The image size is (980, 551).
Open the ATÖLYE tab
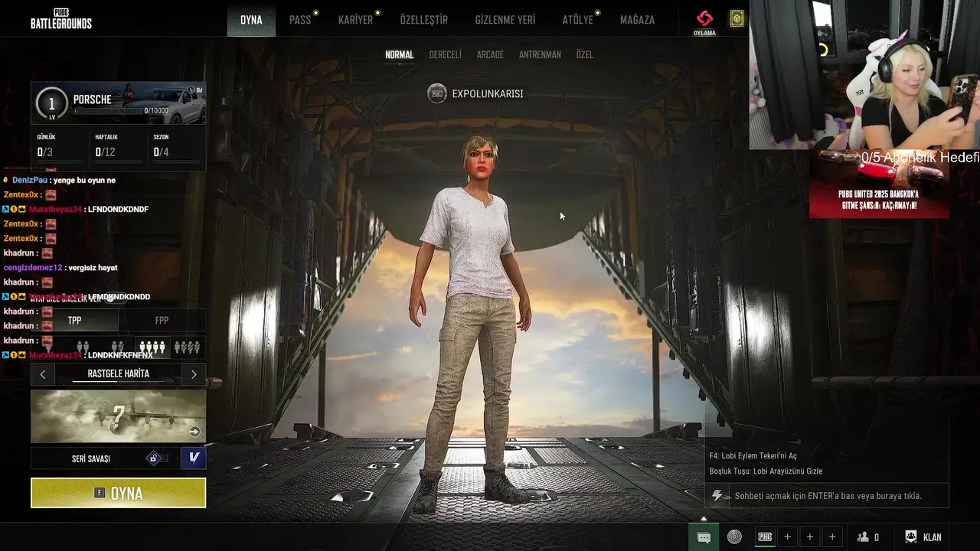pyautogui.click(x=578, y=20)
